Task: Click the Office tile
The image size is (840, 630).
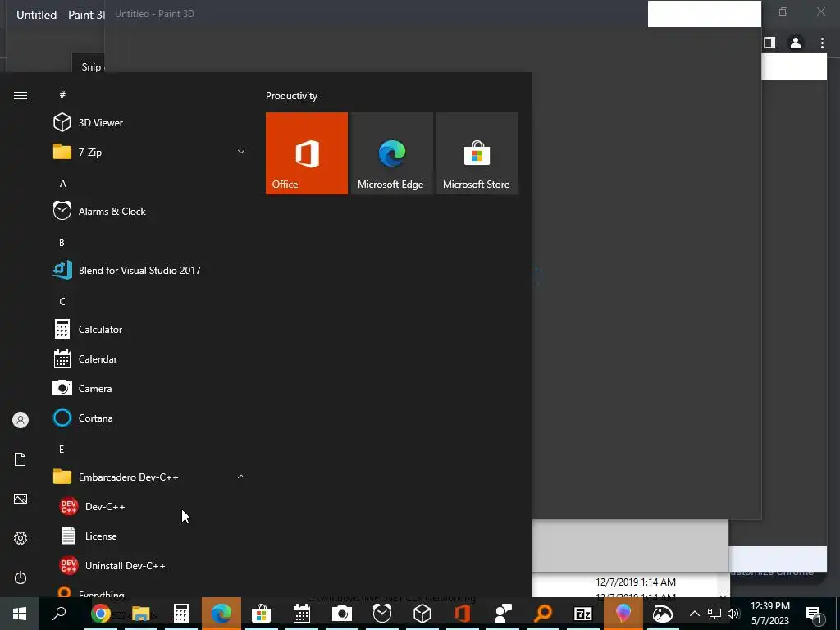Action: pos(307,153)
